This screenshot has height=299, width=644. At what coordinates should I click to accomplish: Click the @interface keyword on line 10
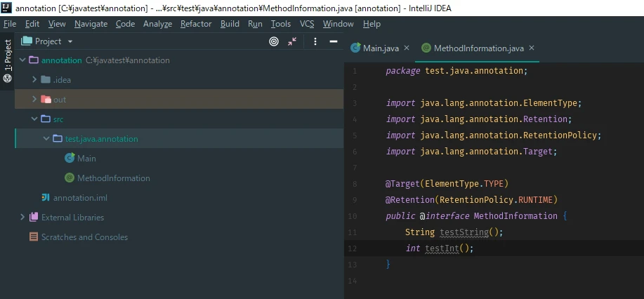(x=445, y=215)
